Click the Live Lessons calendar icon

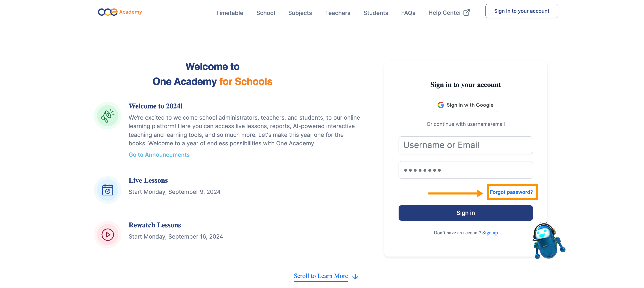click(x=107, y=190)
